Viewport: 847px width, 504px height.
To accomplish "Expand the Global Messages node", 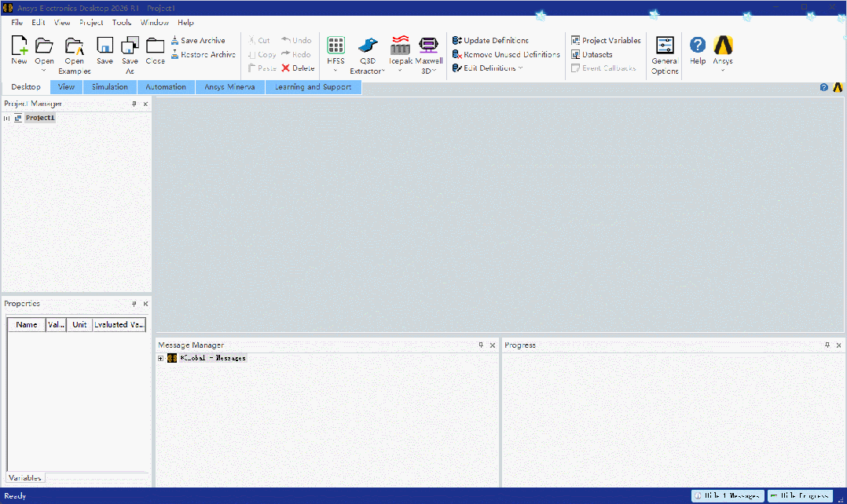I will [x=160, y=358].
